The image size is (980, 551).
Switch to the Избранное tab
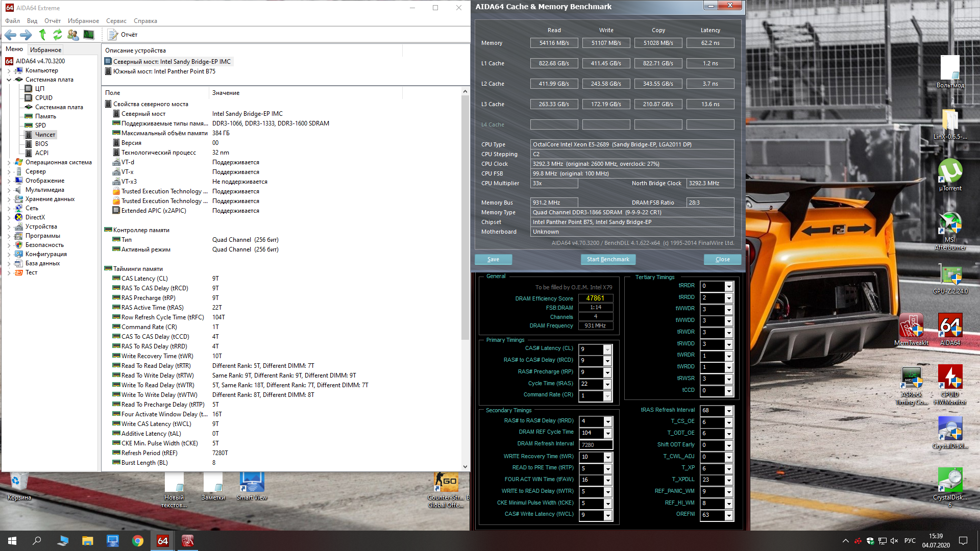coord(45,49)
